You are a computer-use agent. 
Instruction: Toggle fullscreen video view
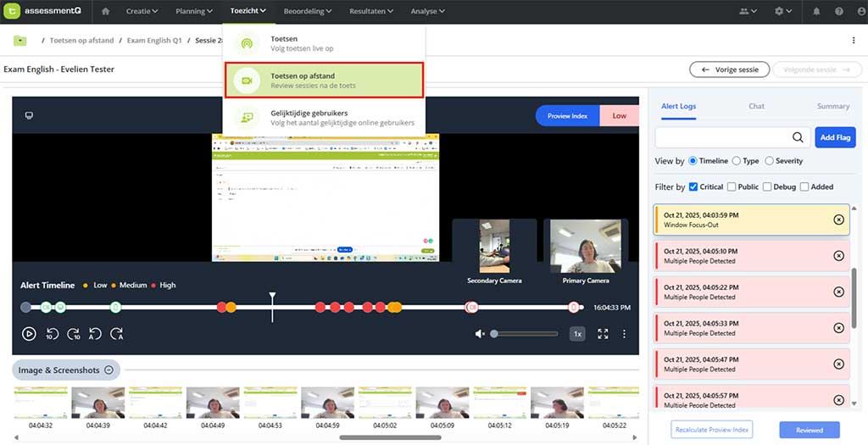click(603, 334)
